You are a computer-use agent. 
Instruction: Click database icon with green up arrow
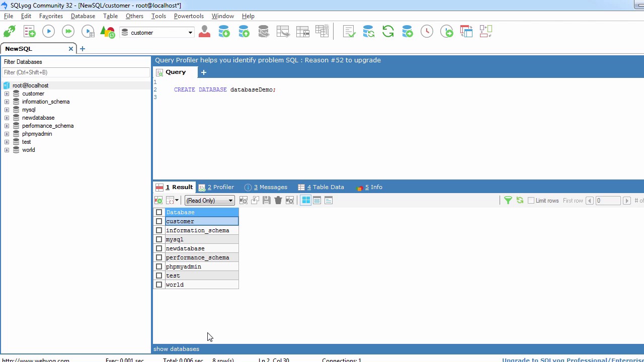244,32
